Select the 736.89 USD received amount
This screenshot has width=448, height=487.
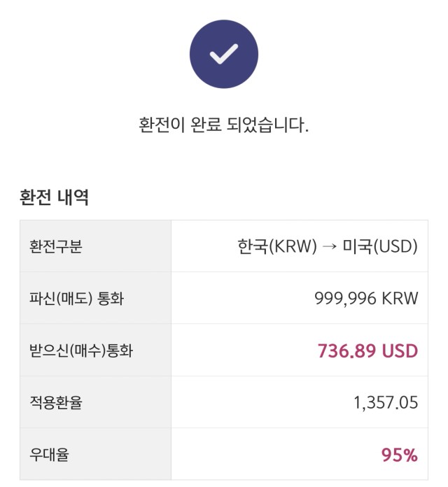click(367, 351)
